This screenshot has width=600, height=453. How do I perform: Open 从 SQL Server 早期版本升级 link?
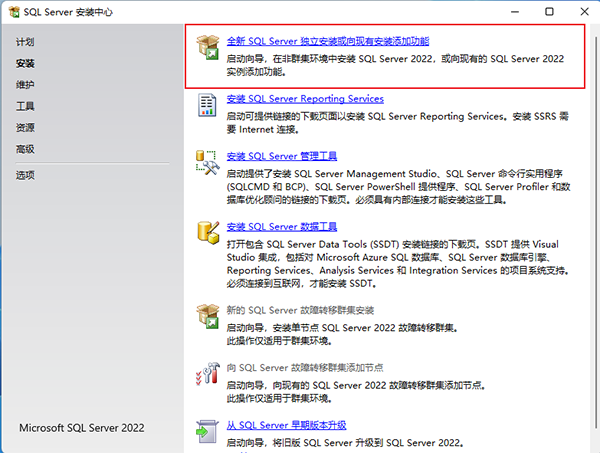286,425
